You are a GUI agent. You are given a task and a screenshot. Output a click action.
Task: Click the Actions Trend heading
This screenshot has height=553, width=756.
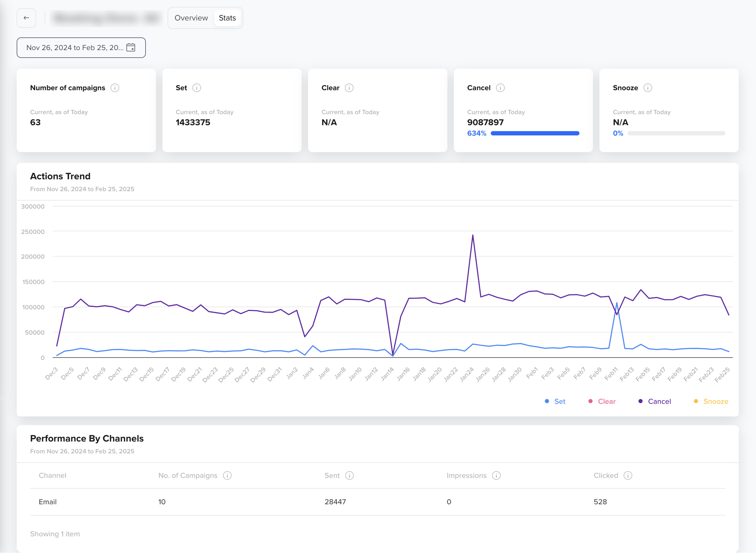pyautogui.click(x=60, y=176)
